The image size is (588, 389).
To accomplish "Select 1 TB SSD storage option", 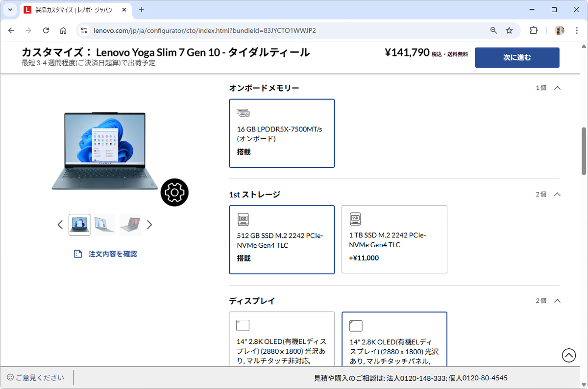I will tap(394, 239).
